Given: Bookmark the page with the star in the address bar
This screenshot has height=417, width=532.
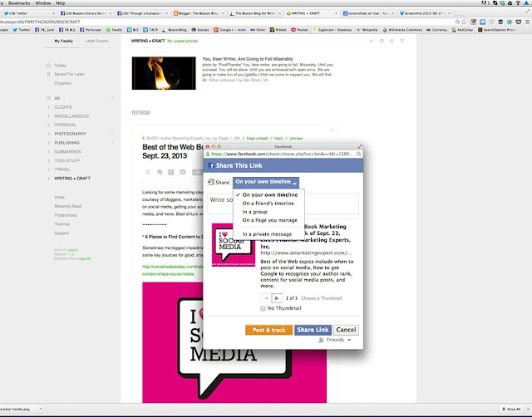Looking at the screenshot, I should coord(464,22).
